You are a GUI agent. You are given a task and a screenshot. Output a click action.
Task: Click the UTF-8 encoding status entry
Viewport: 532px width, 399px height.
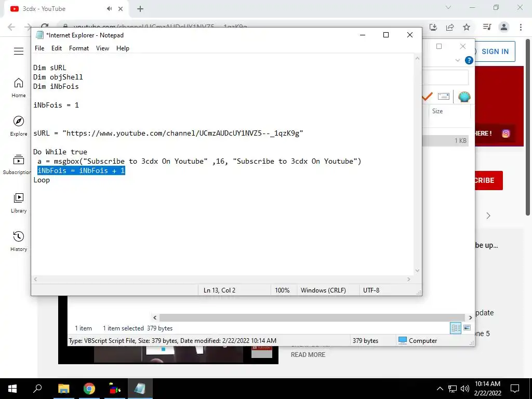pyautogui.click(x=371, y=290)
